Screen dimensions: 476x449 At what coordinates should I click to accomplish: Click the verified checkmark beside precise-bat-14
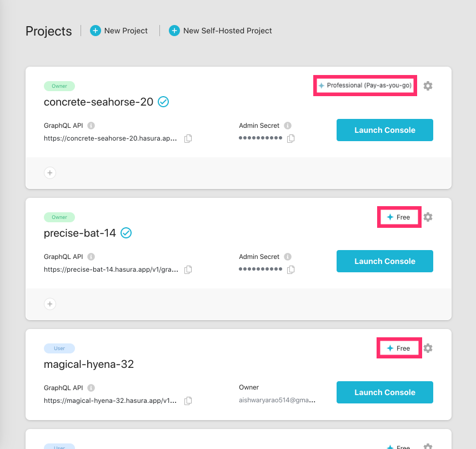(126, 233)
